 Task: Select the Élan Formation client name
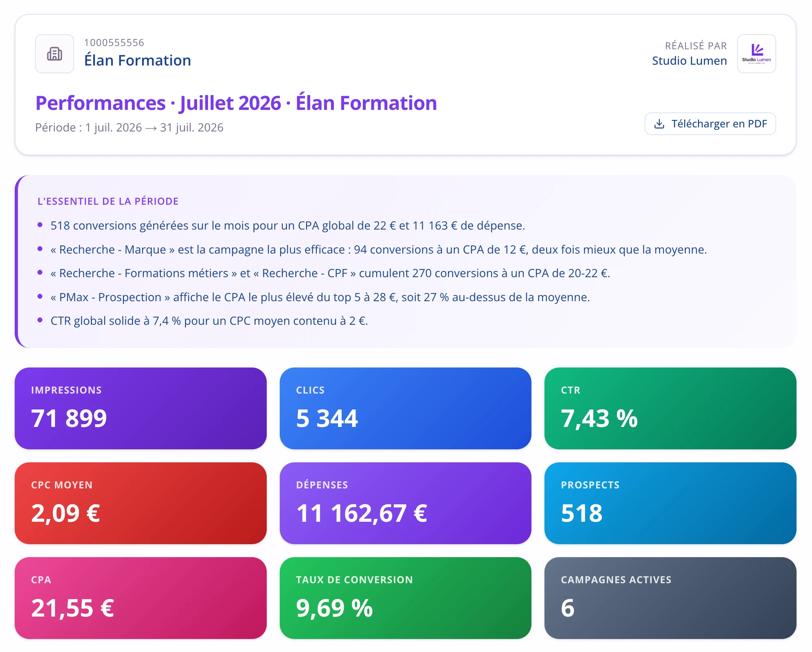138,60
